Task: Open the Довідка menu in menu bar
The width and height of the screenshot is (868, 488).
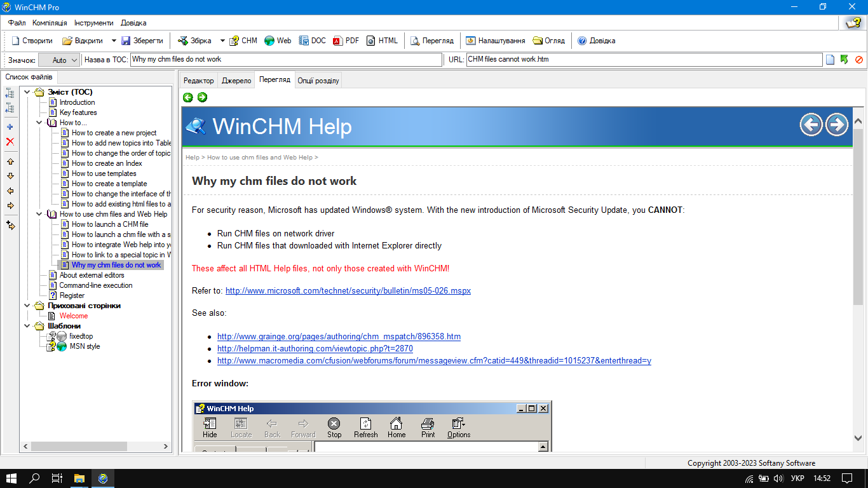Action: click(133, 23)
